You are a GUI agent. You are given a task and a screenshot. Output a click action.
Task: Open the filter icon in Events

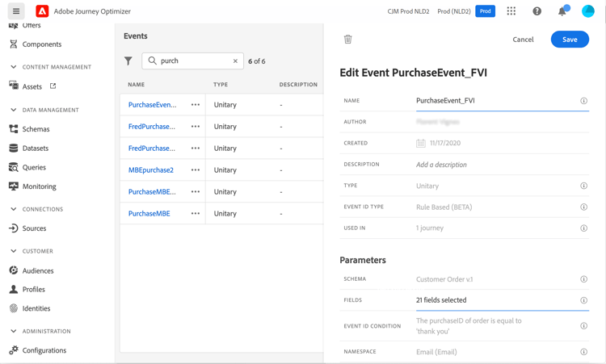click(x=128, y=61)
